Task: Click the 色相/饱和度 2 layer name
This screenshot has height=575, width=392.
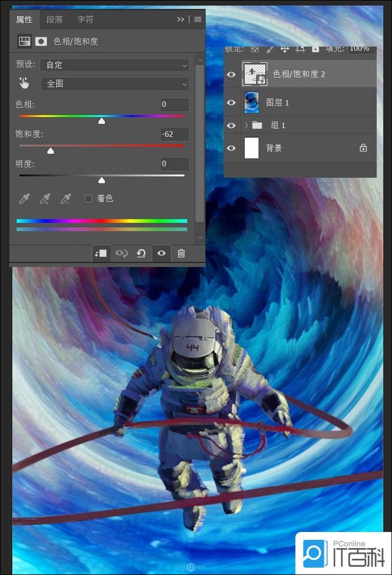Action: 299,74
